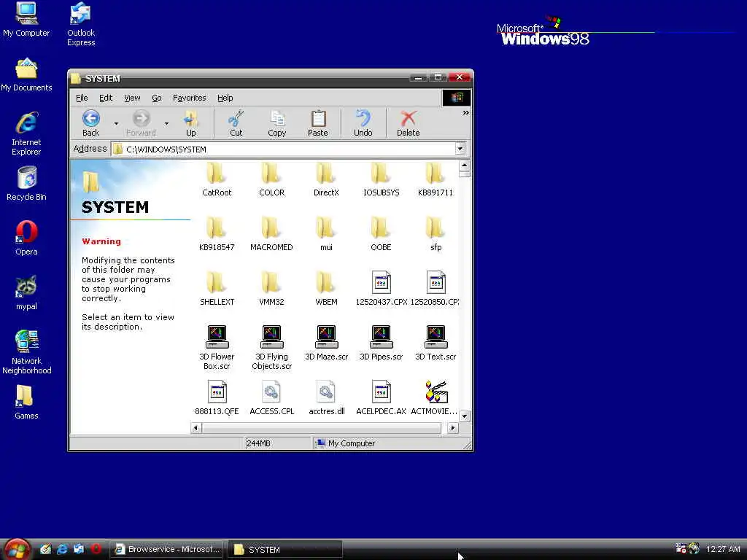Select the 3D Flying Objects.scr file
Screen dimensions: 747x560
coord(271,348)
